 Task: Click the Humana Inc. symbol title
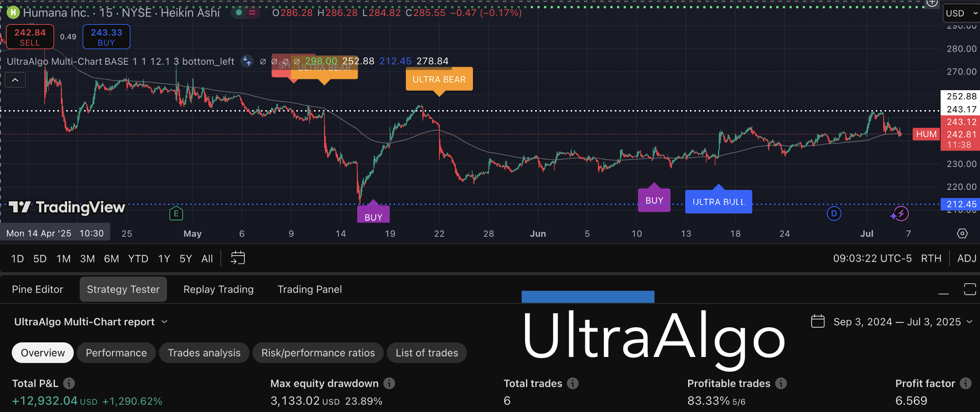pos(56,13)
